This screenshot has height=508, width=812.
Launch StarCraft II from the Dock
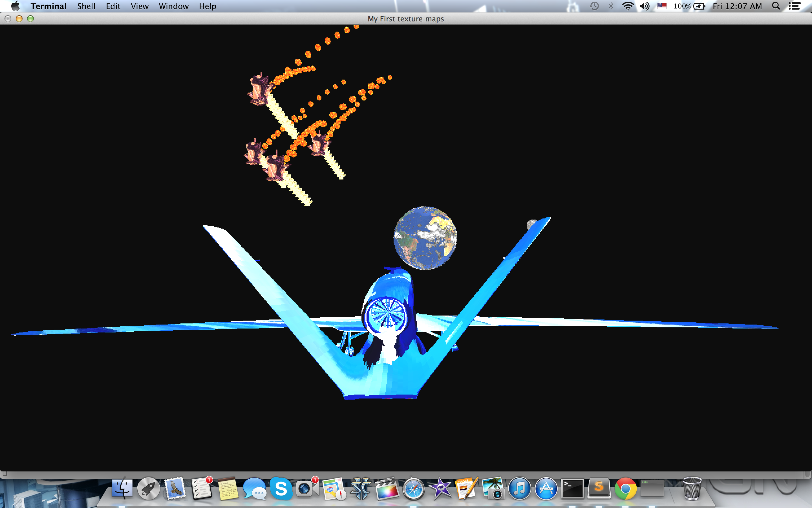tap(360, 488)
